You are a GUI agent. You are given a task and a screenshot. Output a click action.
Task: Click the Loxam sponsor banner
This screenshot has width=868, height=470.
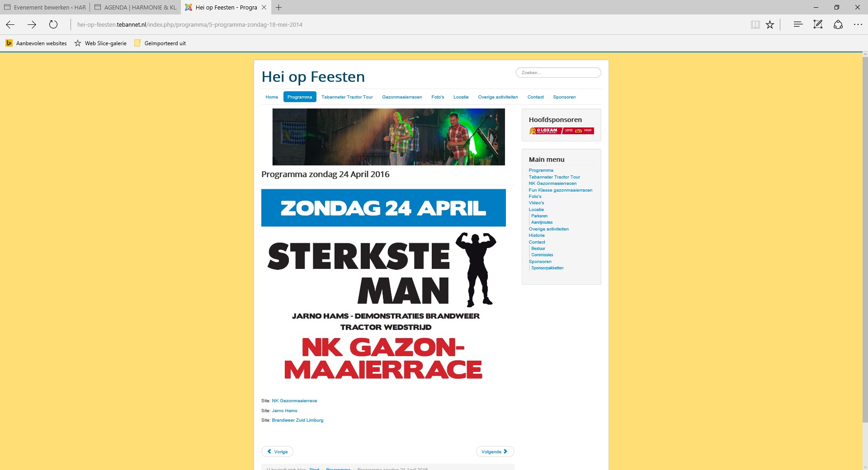[x=561, y=131]
